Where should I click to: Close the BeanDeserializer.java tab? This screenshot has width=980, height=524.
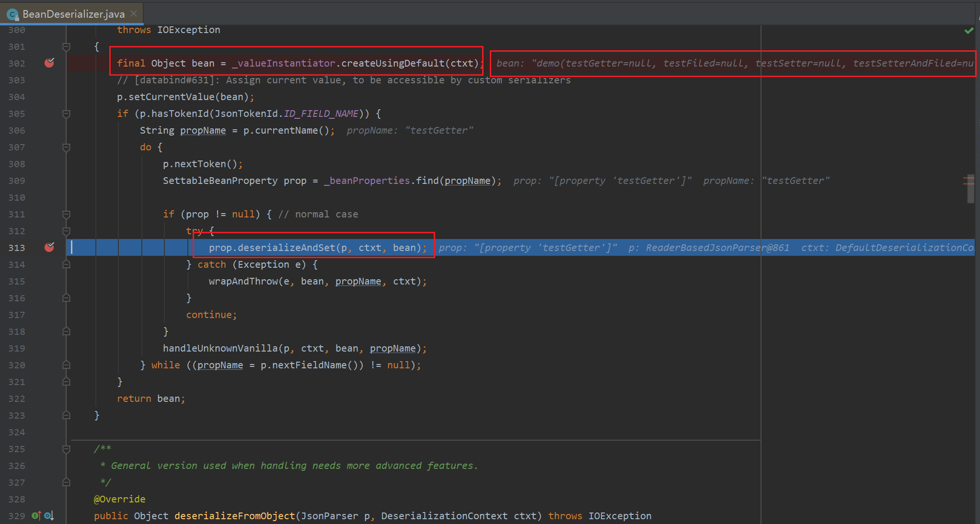134,13
